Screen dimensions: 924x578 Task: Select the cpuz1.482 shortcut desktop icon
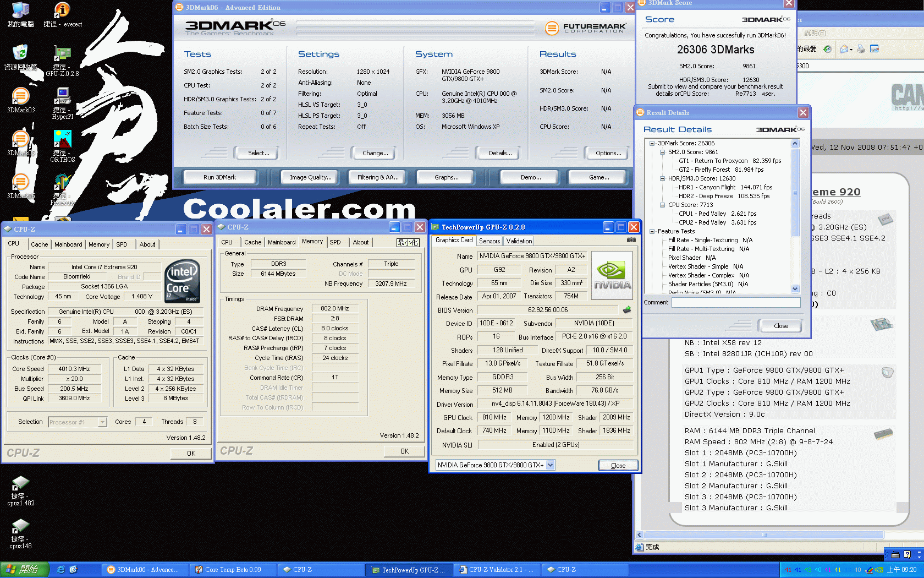[20, 490]
